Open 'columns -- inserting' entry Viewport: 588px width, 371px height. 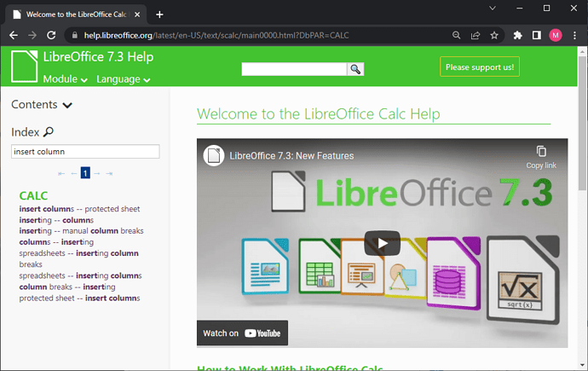pyautogui.click(x=56, y=242)
